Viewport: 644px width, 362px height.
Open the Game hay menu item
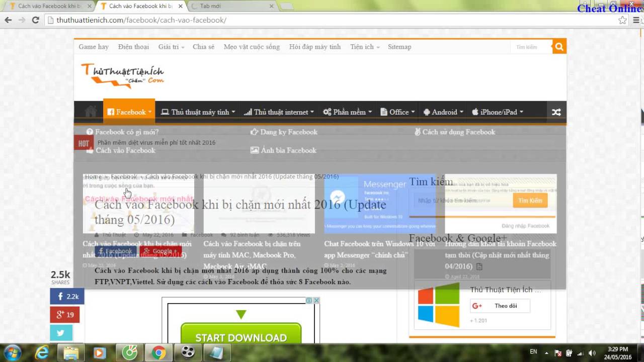(x=94, y=47)
